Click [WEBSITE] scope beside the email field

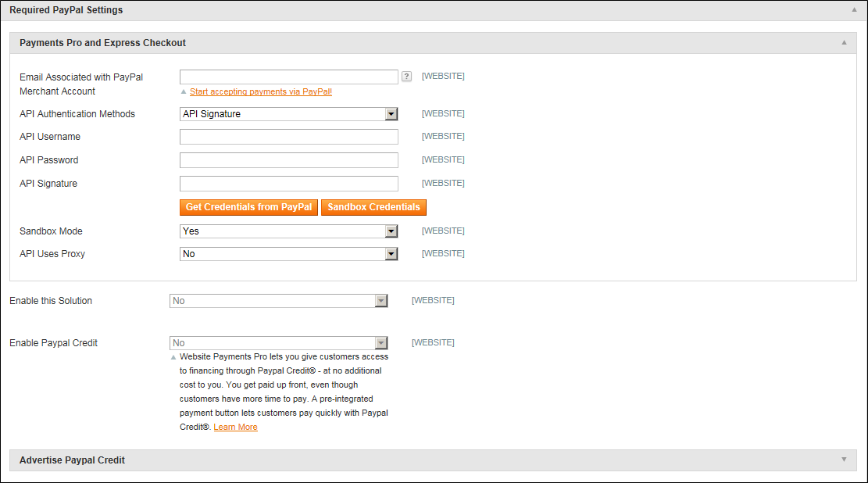point(443,76)
